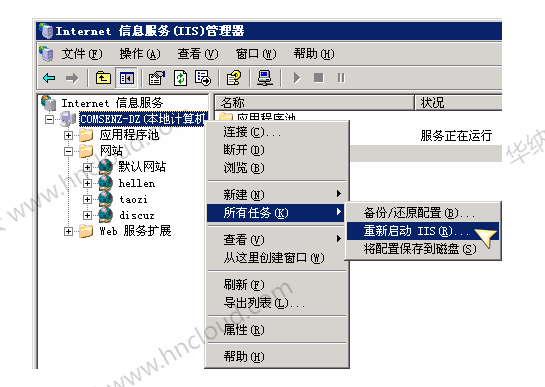The width and height of the screenshot is (545, 387).
Task: Choose 将配置保存到磁盘(S)
Action: 423,249
